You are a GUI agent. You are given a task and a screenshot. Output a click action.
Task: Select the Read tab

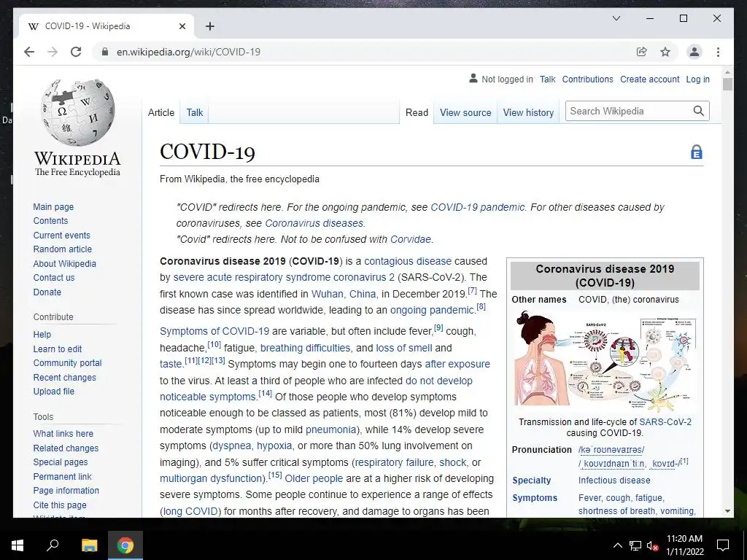pos(417,112)
